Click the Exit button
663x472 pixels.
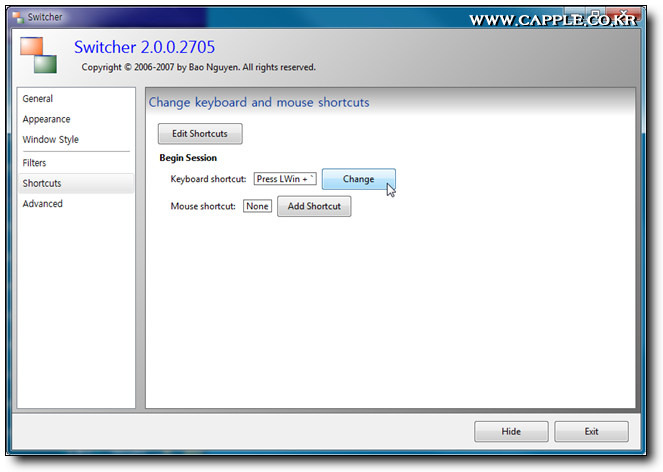pyautogui.click(x=591, y=431)
